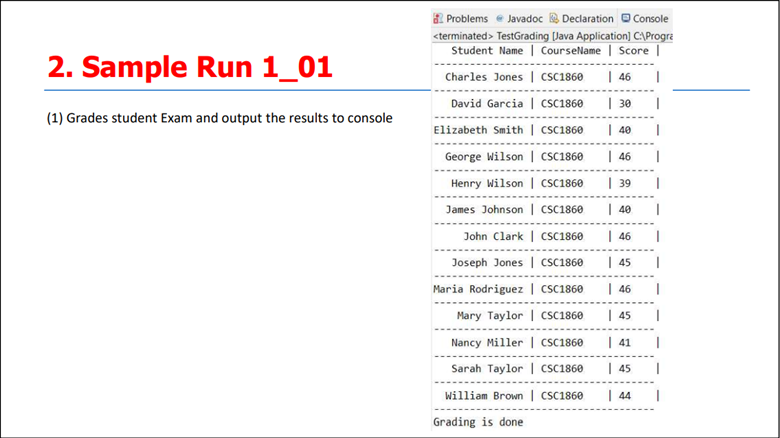This screenshot has width=780, height=438.
Task: Switch to the Problems tab
Action: [x=461, y=18]
